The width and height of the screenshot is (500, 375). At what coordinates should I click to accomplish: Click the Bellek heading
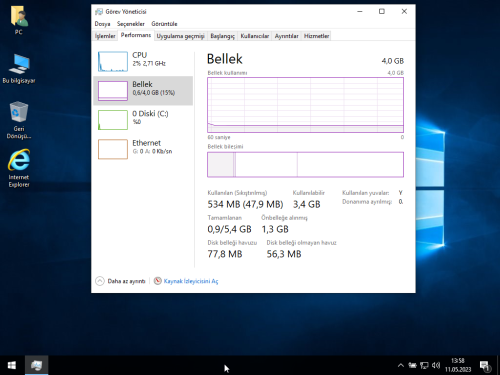click(224, 59)
